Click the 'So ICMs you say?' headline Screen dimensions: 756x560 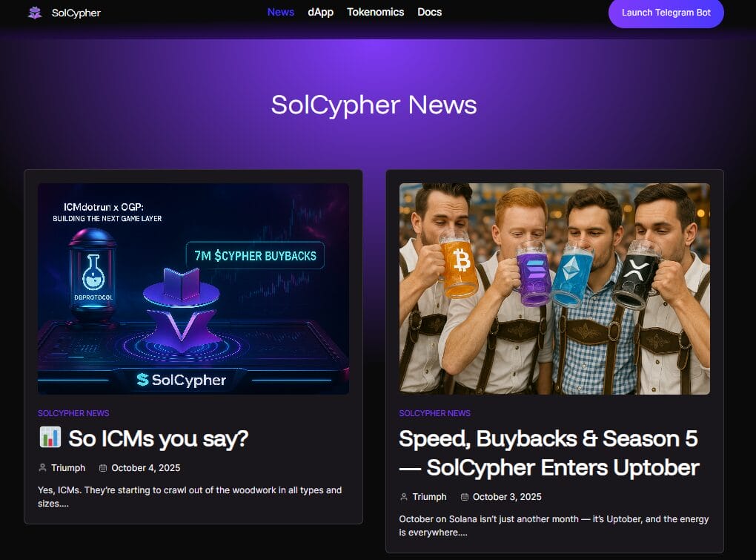point(158,438)
